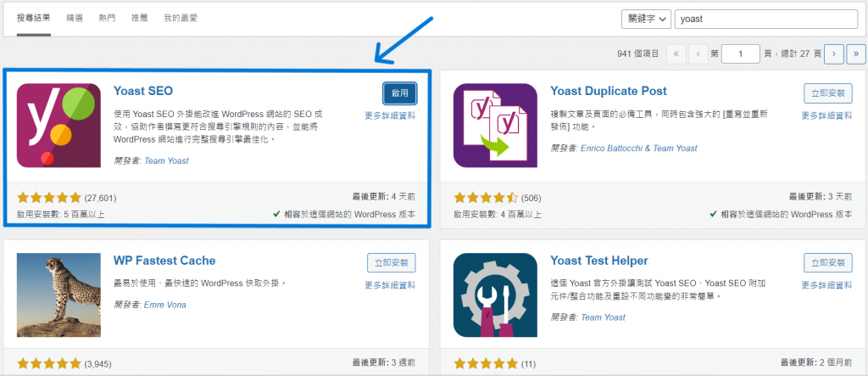Install Yoast Test Helper with 立即安裝
The image size is (868, 376).
(828, 263)
